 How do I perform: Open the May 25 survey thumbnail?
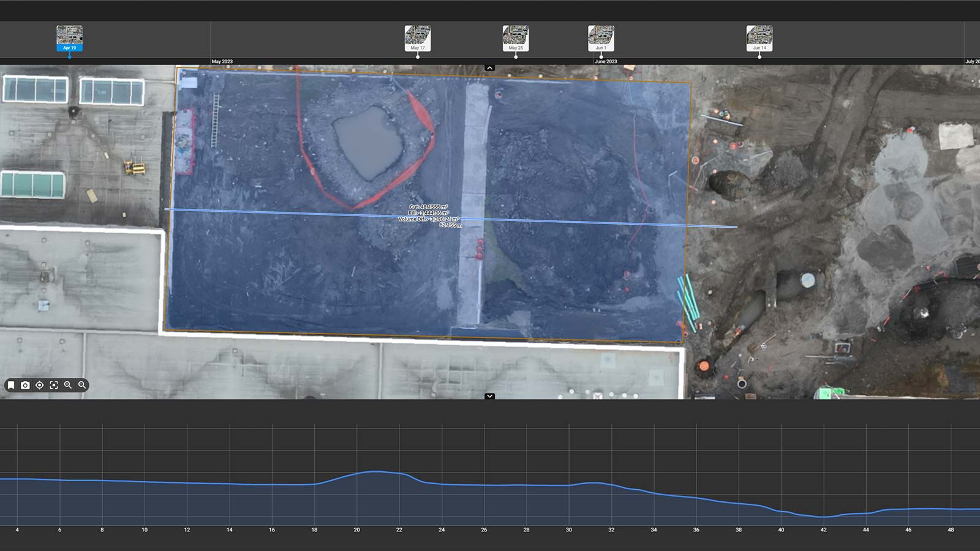pos(516,37)
